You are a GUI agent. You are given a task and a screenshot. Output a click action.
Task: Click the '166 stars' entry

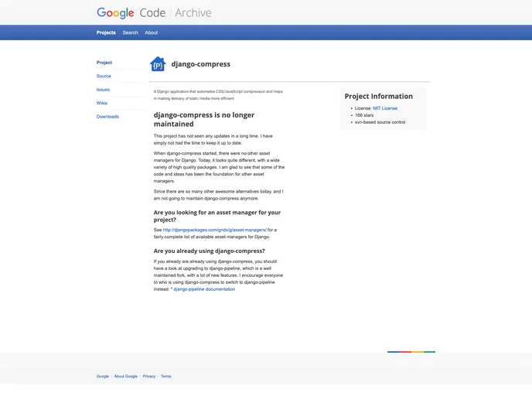click(x=364, y=115)
